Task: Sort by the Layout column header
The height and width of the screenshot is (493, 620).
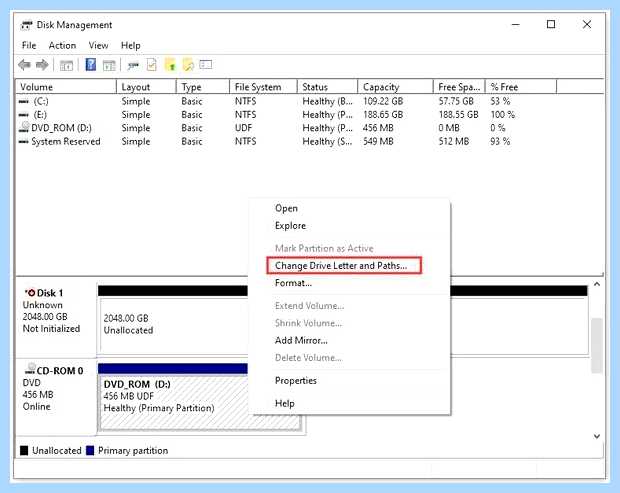Action: tap(146, 87)
